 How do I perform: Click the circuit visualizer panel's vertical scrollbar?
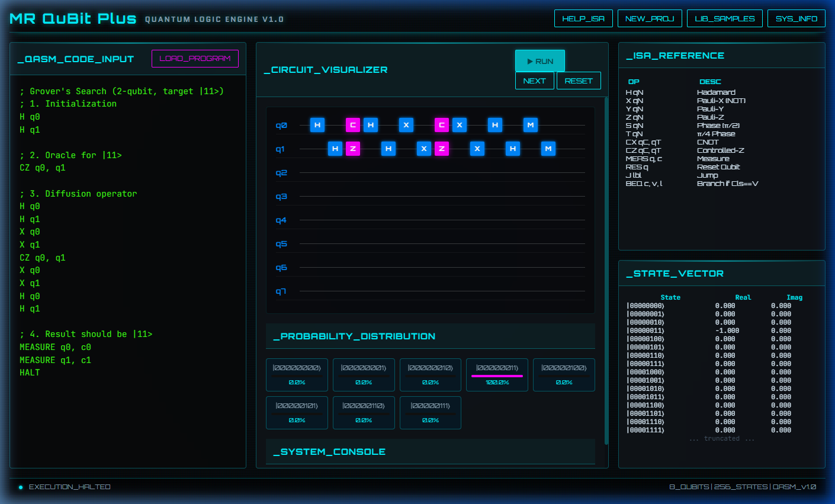[x=606, y=271]
